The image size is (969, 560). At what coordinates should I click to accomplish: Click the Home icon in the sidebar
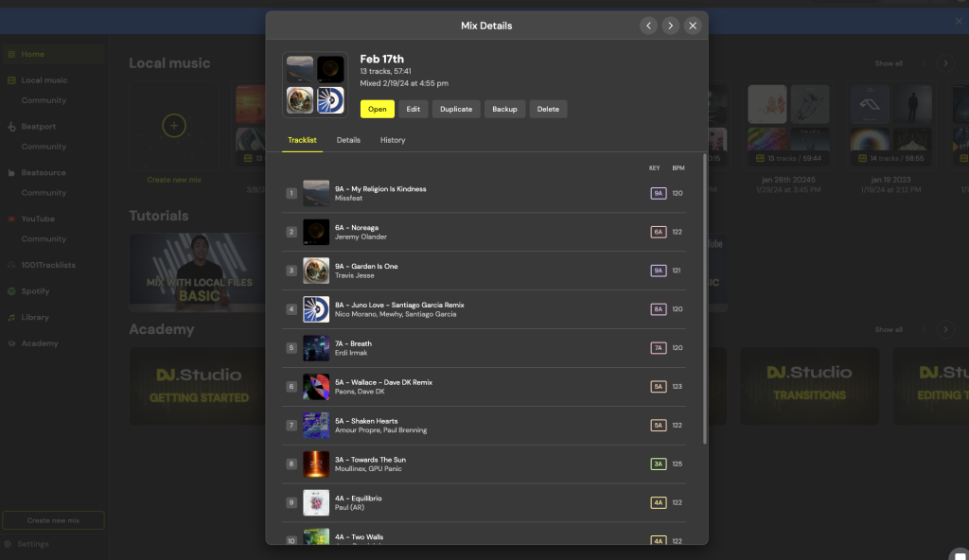pos(11,54)
